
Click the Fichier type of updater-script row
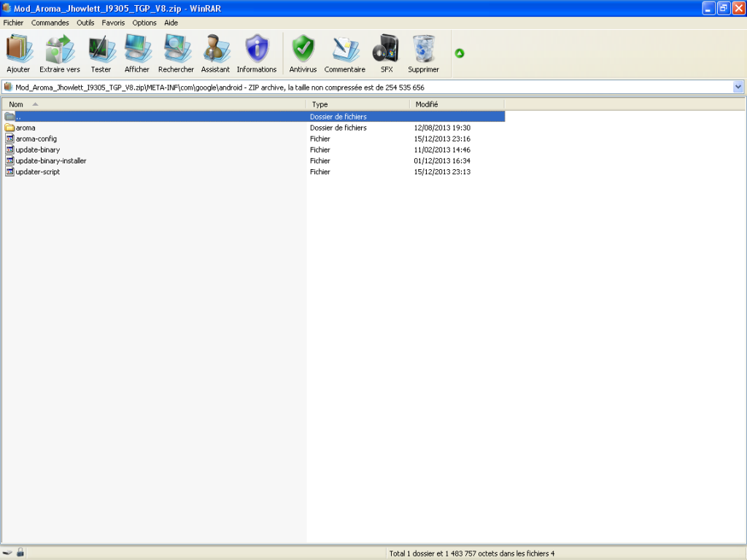320,171
